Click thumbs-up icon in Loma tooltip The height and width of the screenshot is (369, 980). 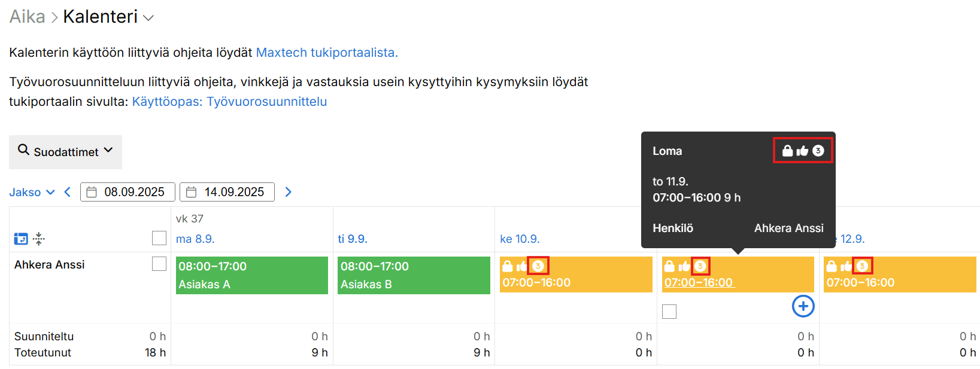pyautogui.click(x=803, y=151)
